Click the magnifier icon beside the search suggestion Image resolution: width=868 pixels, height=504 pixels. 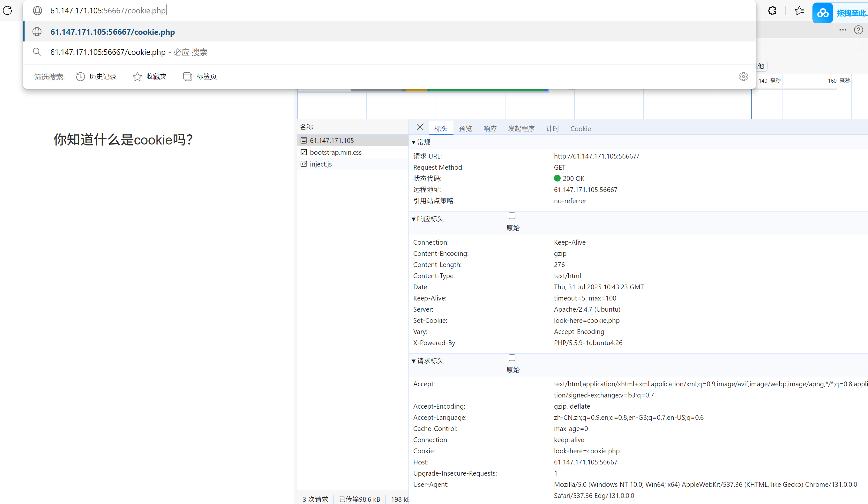37,52
